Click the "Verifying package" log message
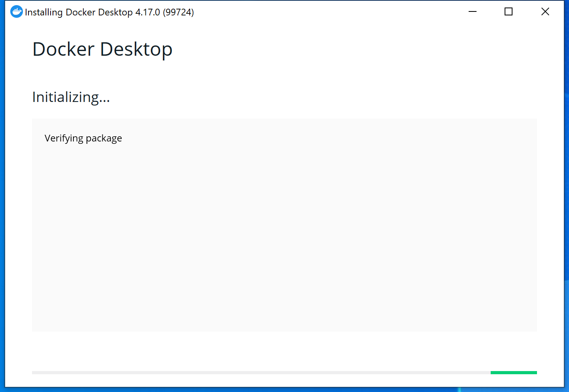 (83, 138)
